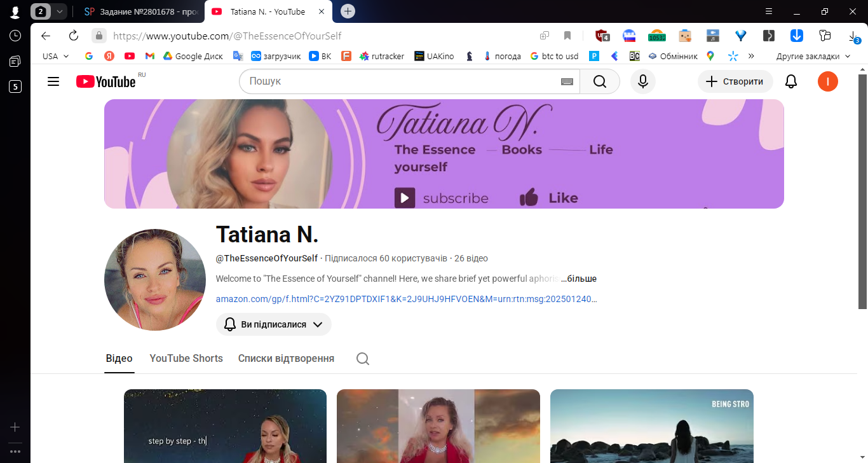Show site security lock info
The width and height of the screenshot is (868, 463).
pyautogui.click(x=98, y=36)
